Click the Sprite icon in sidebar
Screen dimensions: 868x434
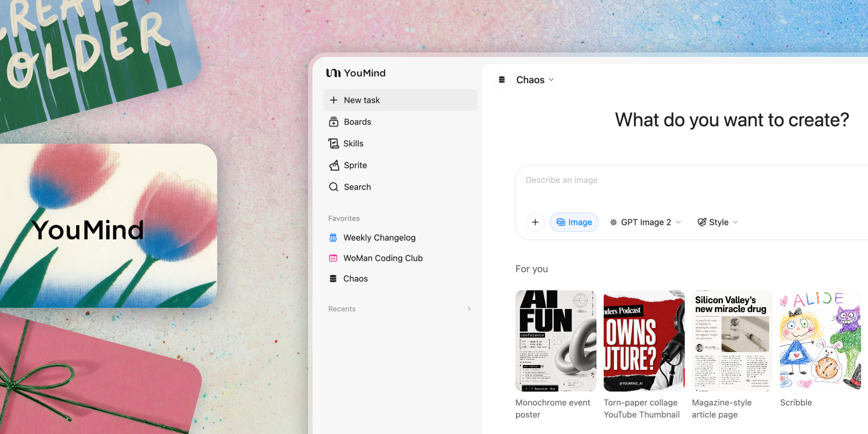[x=334, y=165]
